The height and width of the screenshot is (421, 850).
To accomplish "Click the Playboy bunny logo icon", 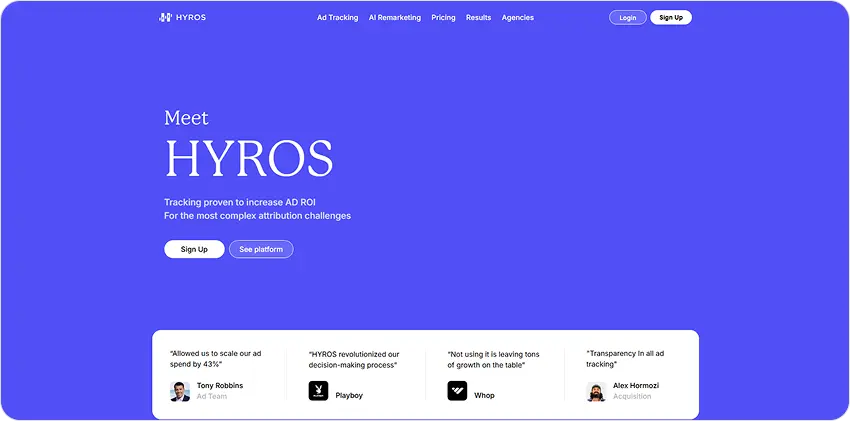I will 318,391.
